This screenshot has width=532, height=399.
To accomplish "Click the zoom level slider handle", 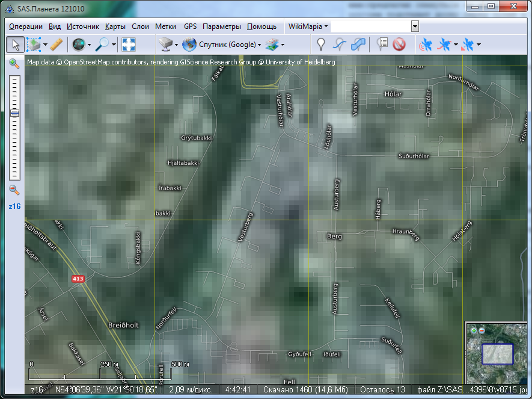I will (14, 113).
